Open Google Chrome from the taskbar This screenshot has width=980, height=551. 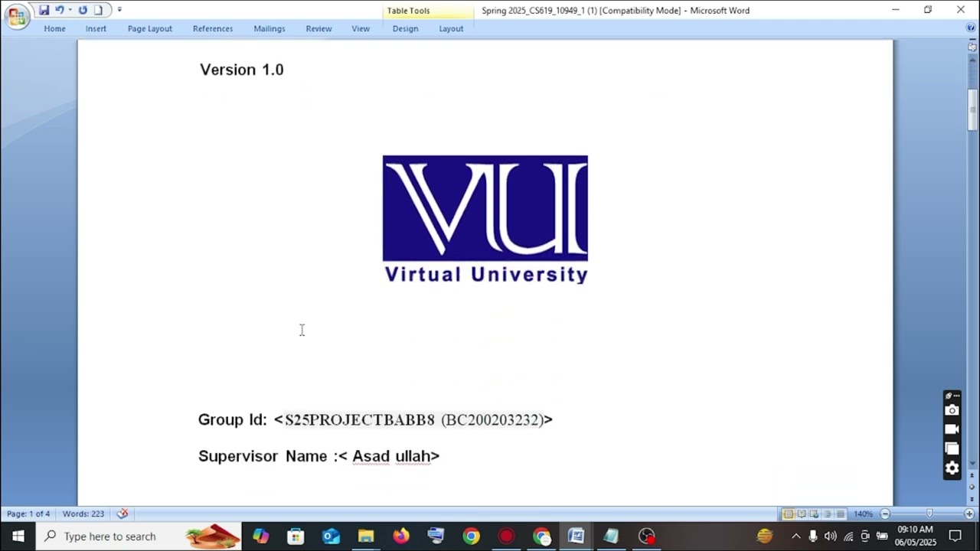pyautogui.click(x=471, y=536)
